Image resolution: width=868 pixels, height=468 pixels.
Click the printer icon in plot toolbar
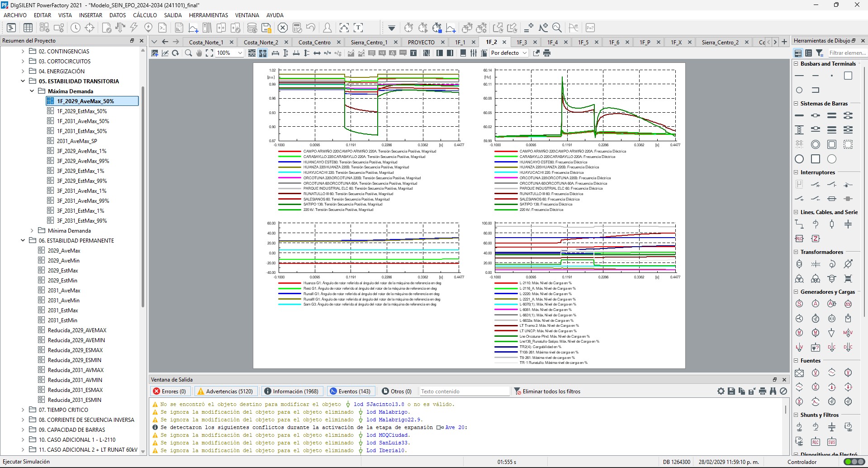547,53
